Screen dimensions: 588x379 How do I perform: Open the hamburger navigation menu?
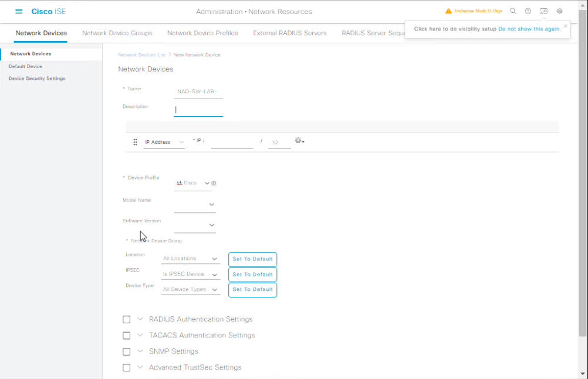[19, 12]
